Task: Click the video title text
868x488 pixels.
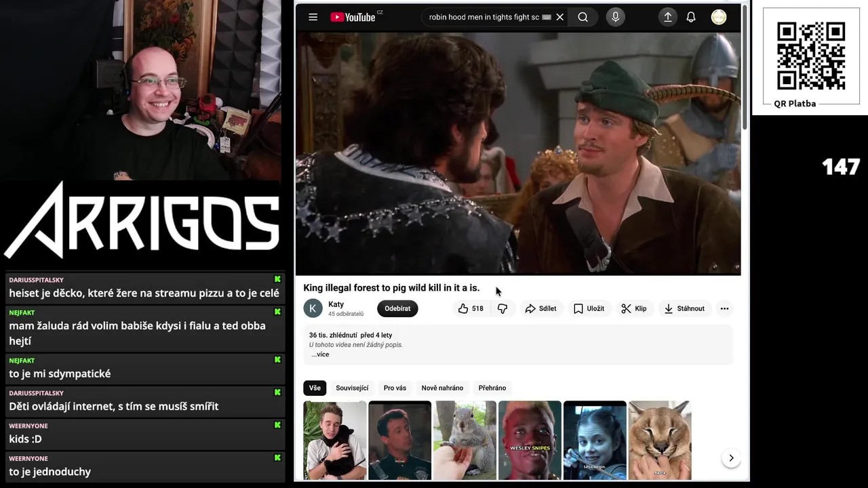Action: click(x=391, y=288)
